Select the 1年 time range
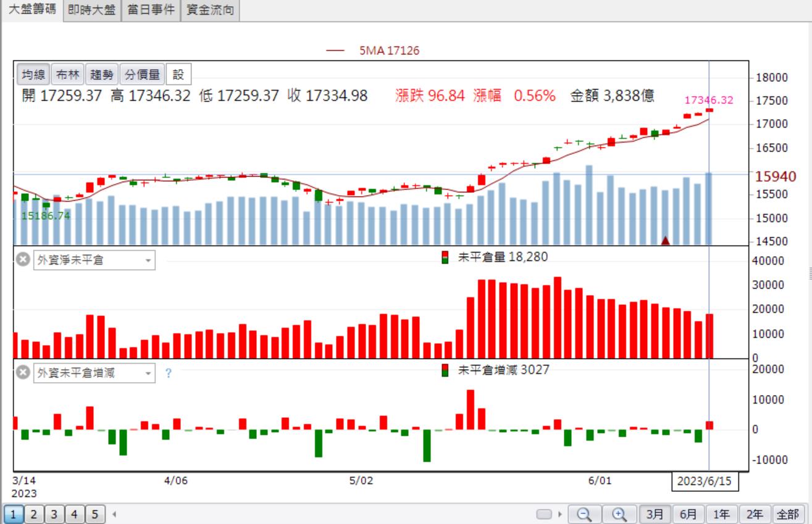812x524 pixels. (722, 514)
